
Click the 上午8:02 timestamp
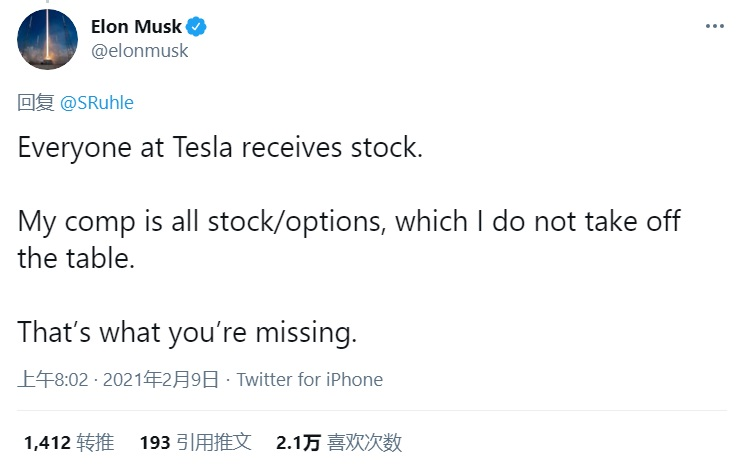coord(53,380)
